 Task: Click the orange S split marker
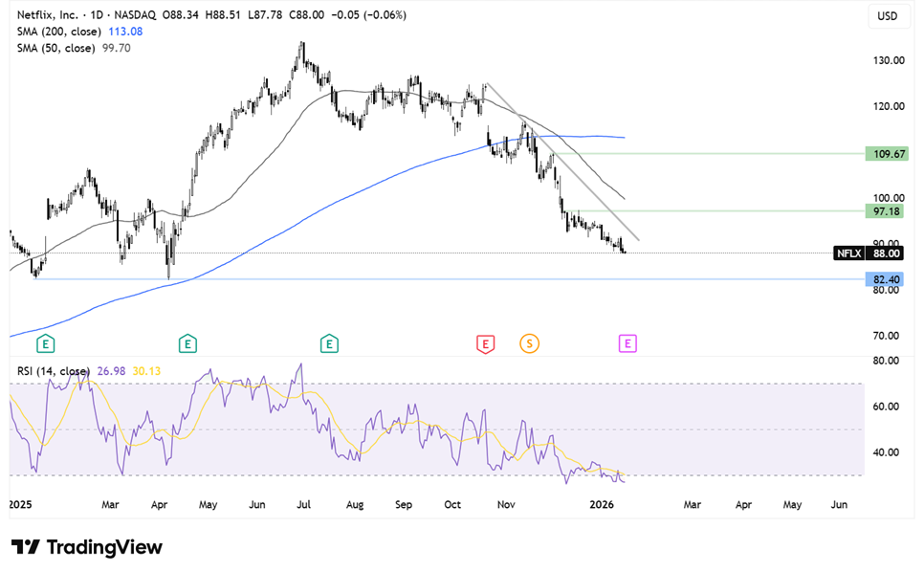529,343
